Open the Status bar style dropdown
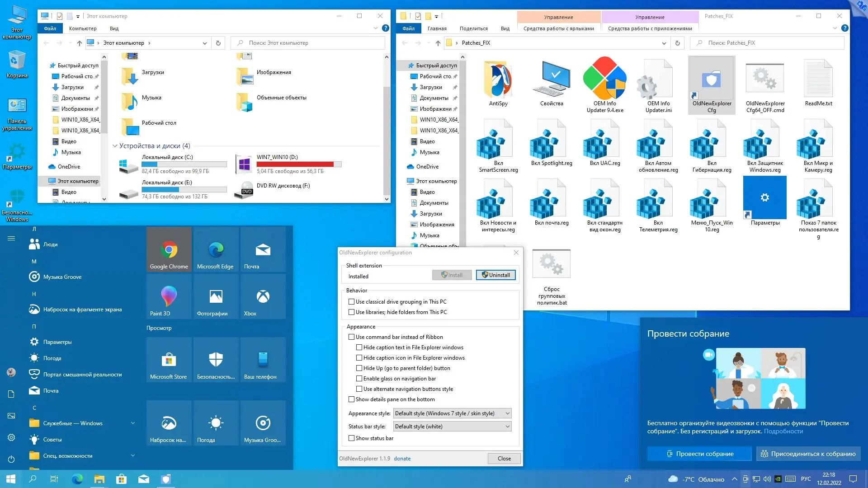The height and width of the screenshot is (488, 868). pyautogui.click(x=452, y=427)
